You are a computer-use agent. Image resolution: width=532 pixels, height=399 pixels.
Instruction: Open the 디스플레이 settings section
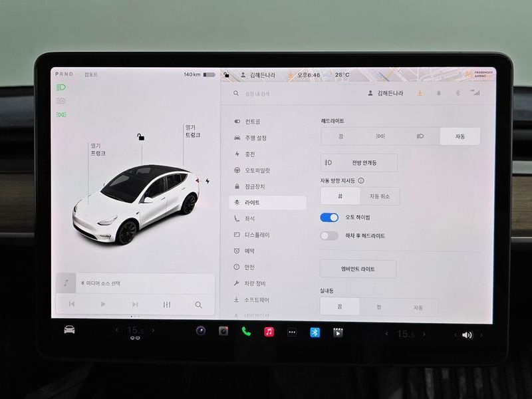point(257,235)
